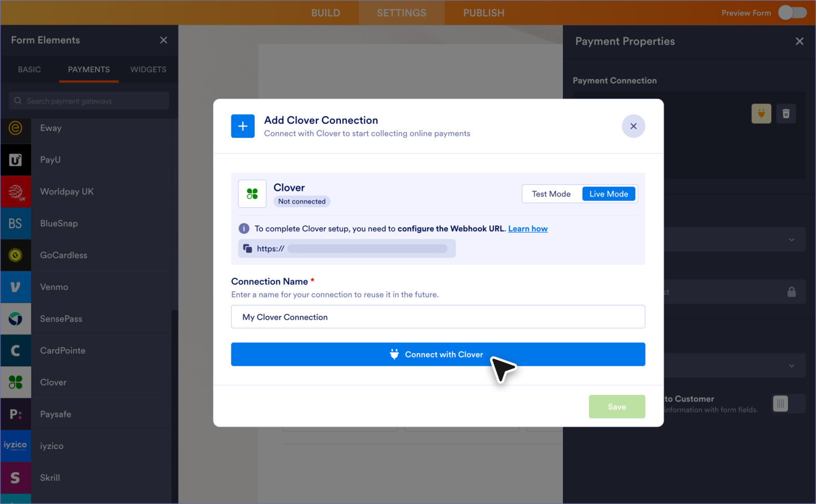Pick the BlueSnap BS icon
This screenshot has height=504, width=816.
coord(16,223)
